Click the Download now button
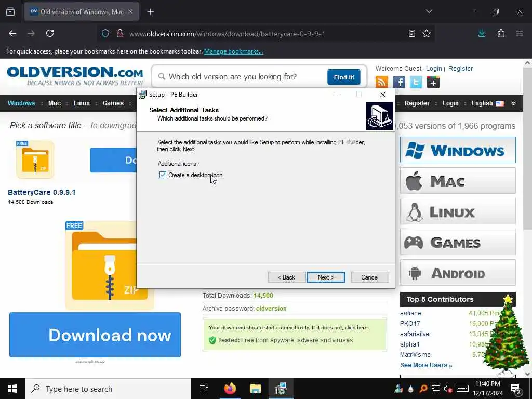Viewport: 532px width, 399px height. [x=95, y=335]
